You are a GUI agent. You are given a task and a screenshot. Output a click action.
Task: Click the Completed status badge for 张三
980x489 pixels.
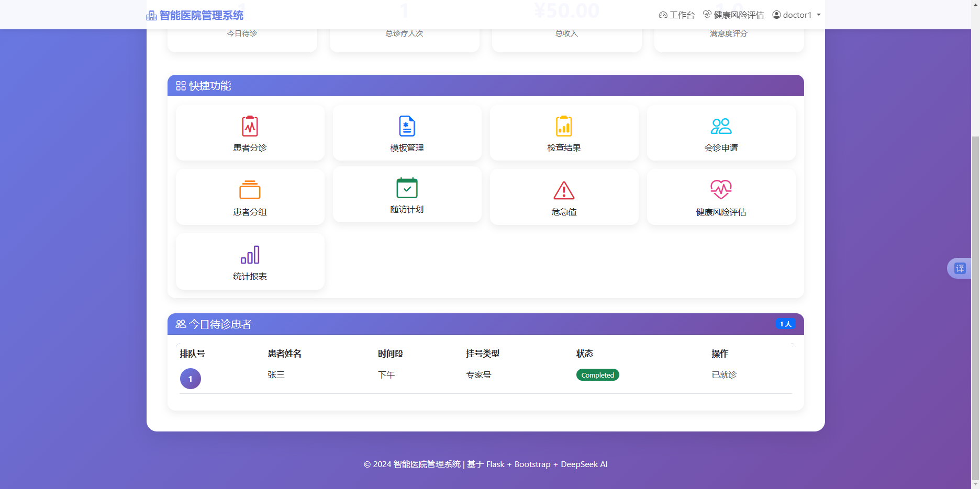click(597, 374)
